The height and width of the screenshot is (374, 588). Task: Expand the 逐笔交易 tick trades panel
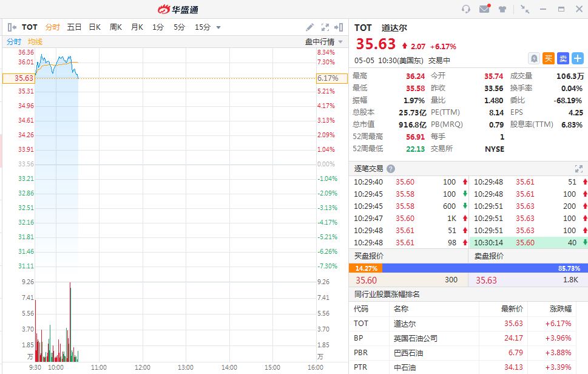(x=578, y=169)
